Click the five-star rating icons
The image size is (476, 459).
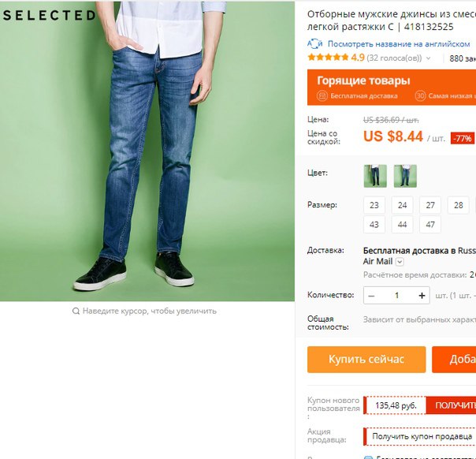tap(328, 57)
